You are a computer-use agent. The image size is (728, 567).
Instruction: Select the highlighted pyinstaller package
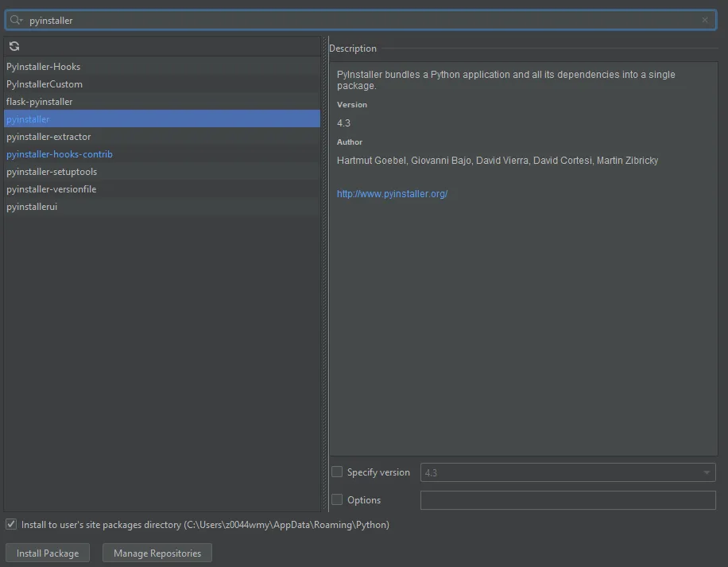click(161, 118)
